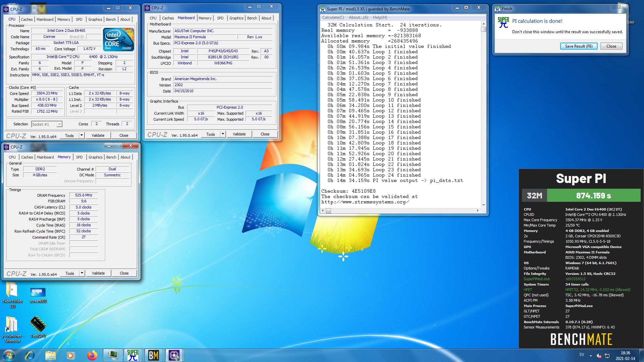The image size is (644, 362).
Task: Click Super PI horizontal scrollbar right arrow
Action: [478, 210]
